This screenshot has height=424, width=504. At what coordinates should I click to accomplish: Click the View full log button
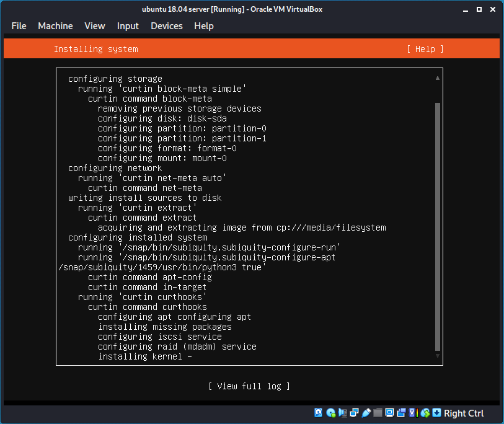(x=249, y=386)
